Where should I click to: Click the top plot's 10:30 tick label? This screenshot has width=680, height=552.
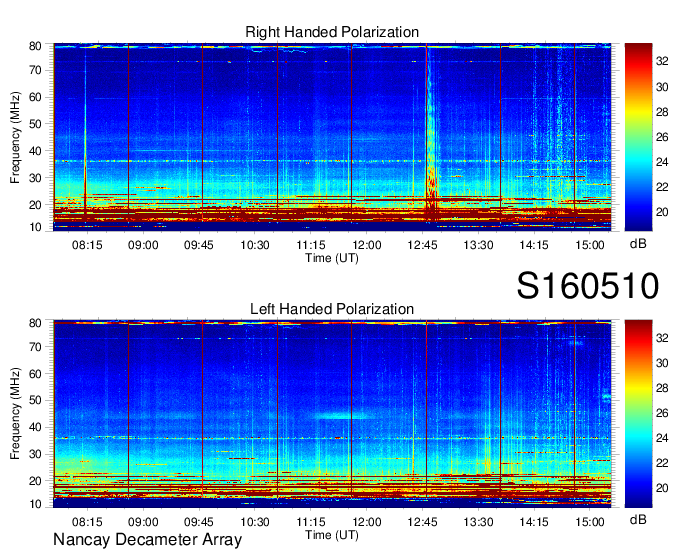click(x=255, y=245)
